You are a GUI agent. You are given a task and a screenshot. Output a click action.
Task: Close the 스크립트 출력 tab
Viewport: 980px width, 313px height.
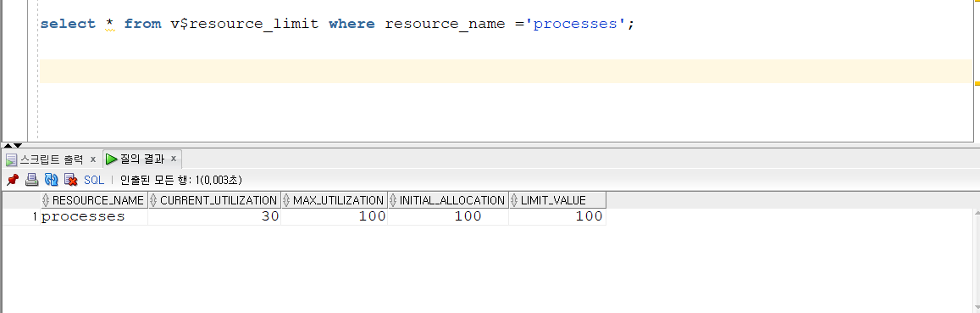[92, 159]
